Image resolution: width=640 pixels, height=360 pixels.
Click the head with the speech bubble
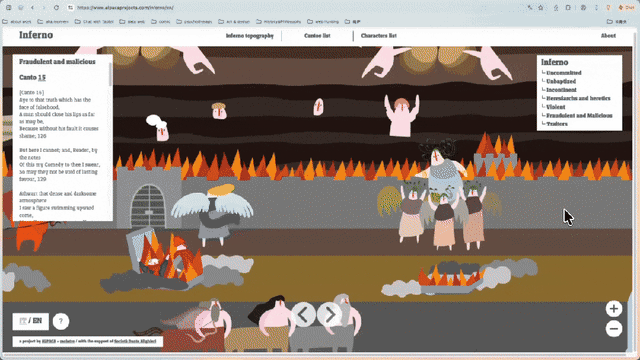click(x=158, y=127)
